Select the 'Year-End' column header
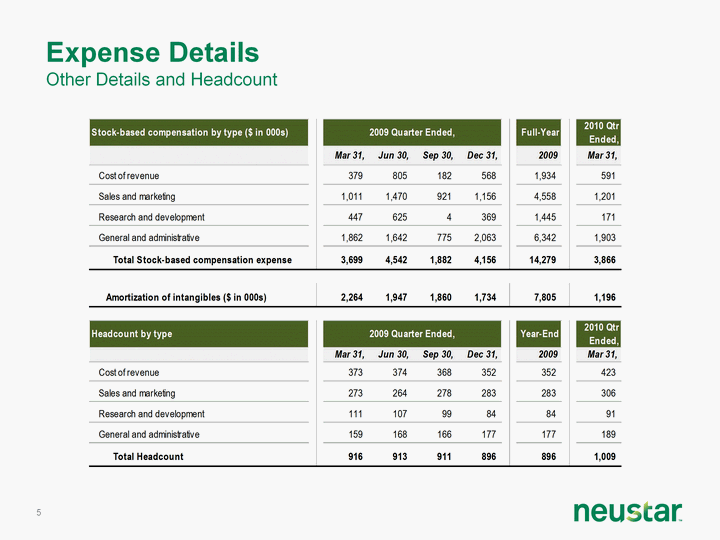The height and width of the screenshot is (540, 720). [x=539, y=334]
